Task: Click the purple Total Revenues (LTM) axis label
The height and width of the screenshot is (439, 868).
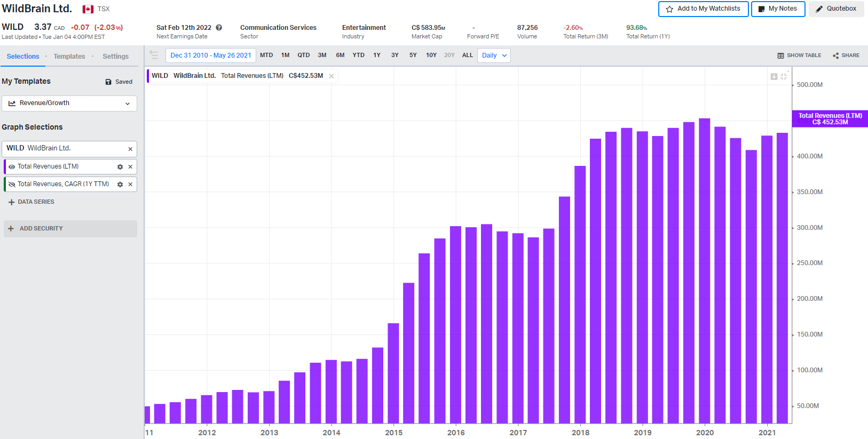Action: click(830, 119)
